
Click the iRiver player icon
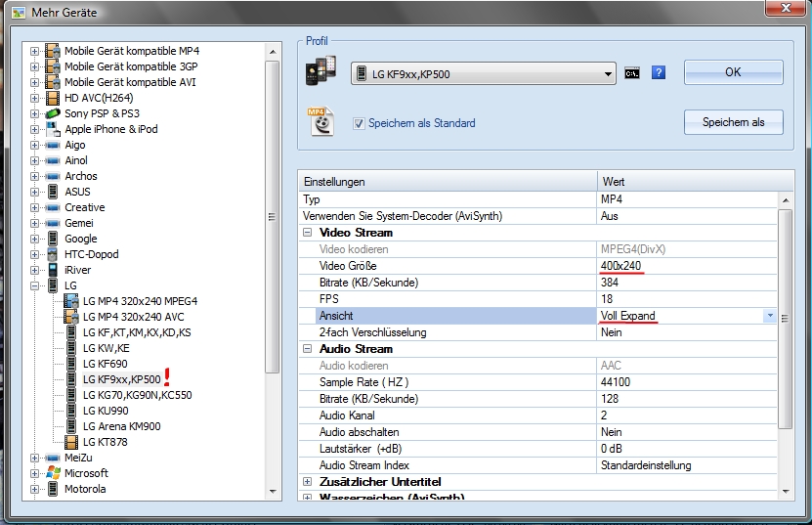tap(53, 270)
